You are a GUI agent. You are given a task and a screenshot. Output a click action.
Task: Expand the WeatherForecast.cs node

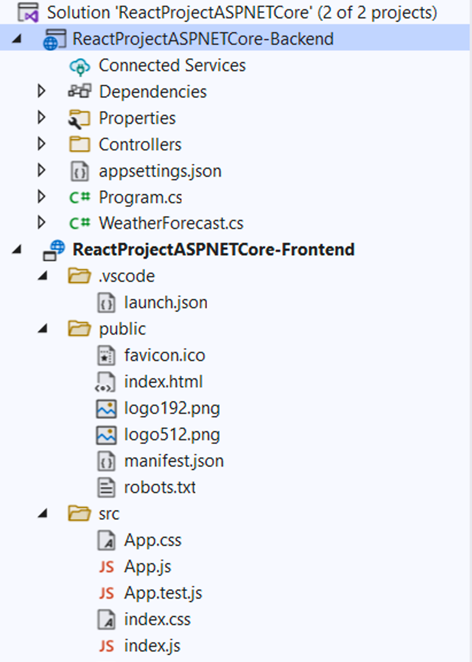41,222
